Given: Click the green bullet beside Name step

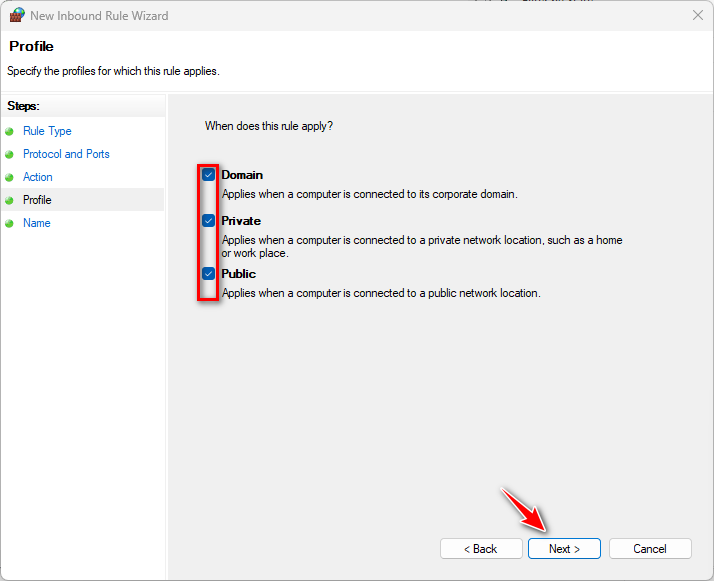Looking at the screenshot, I should (x=10, y=223).
